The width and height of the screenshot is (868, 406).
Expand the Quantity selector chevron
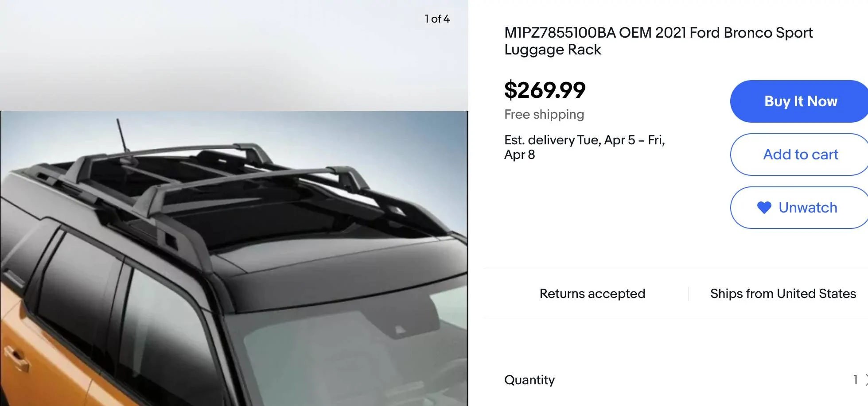point(866,380)
